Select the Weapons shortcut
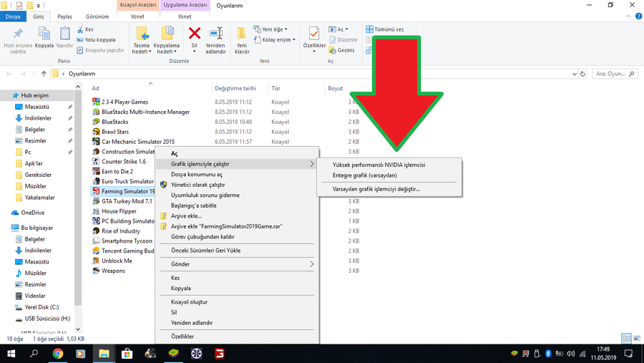This screenshot has width=644, height=363. 113,271
